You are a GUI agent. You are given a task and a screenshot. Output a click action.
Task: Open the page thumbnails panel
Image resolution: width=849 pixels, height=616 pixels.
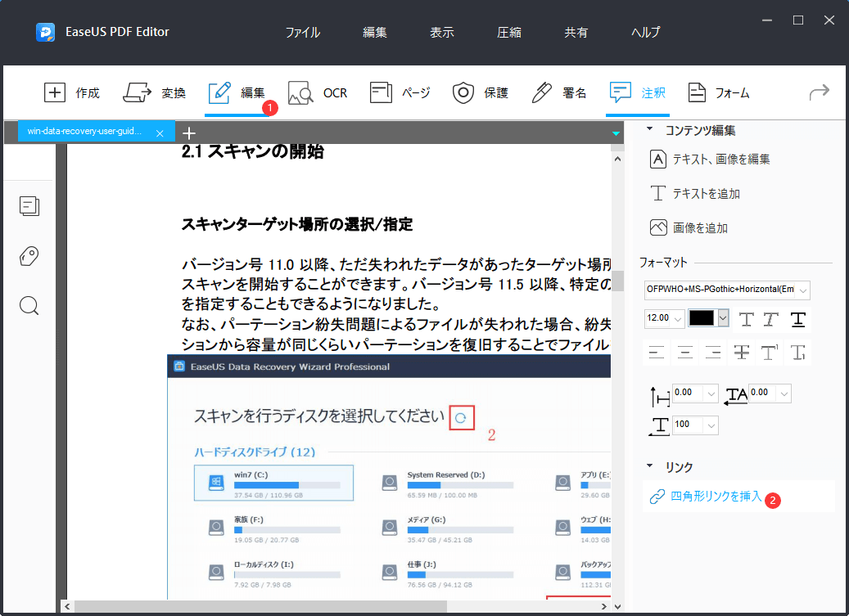[x=29, y=206]
